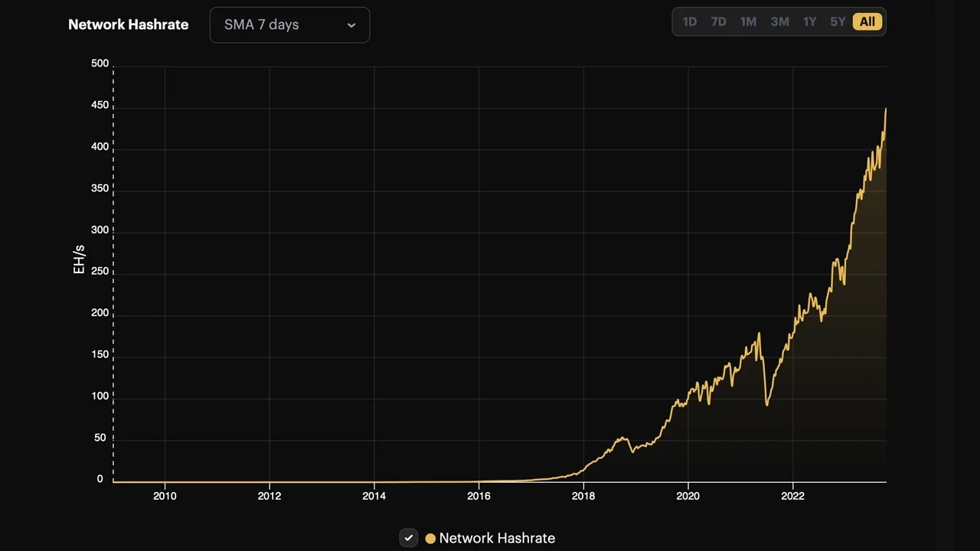Switch chart to 5Y range
The image size is (980, 551).
click(838, 22)
